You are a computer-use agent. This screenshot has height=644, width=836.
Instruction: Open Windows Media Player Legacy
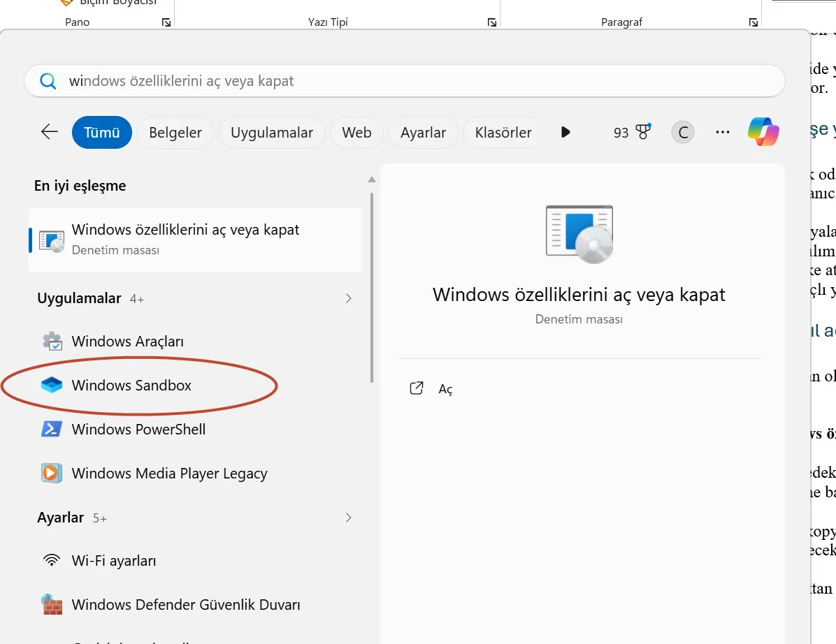[x=168, y=473]
